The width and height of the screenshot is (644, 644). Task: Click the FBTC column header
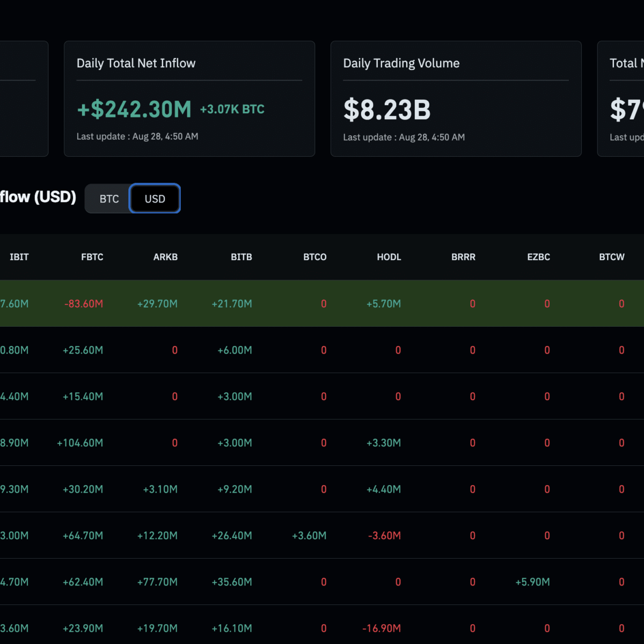[x=92, y=257]
